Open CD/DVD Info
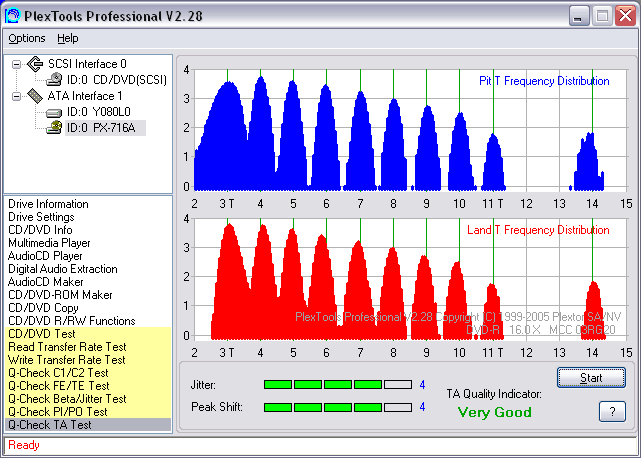This screenshot has height=458, width=641. pyautogui.click(x=40, y=230)
